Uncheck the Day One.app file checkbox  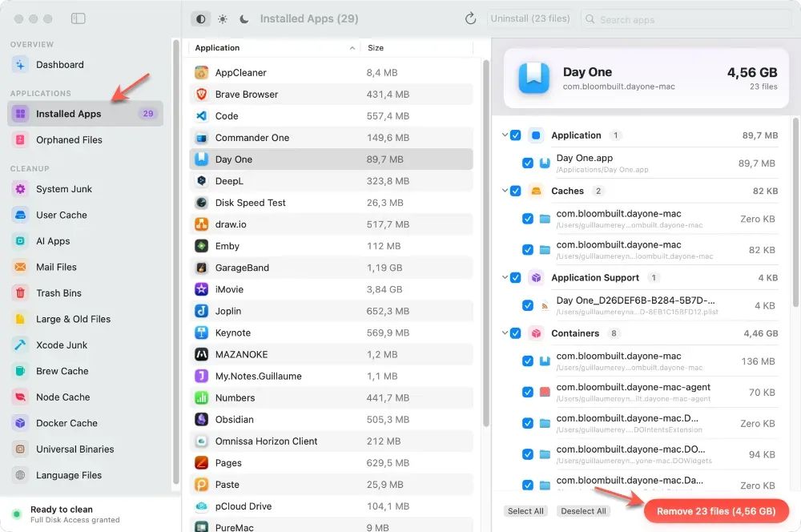(x=528, y=163)
